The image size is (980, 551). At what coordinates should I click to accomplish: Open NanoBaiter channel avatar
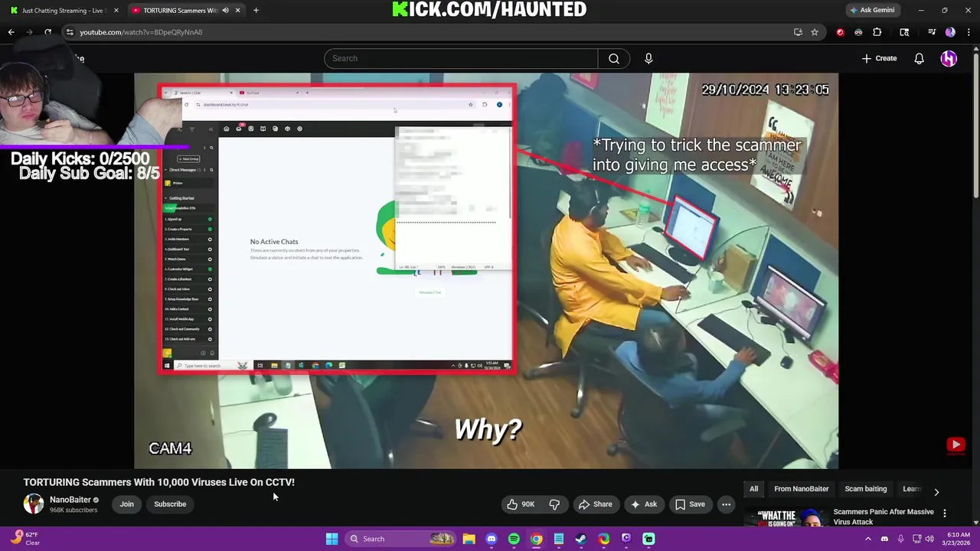click(x=34, y=504)
